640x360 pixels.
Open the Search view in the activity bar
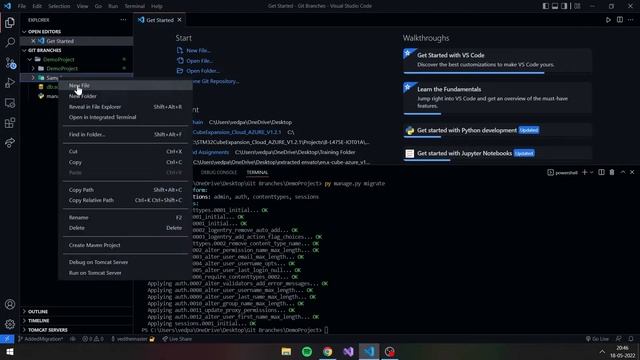pyautogui.click(x=10, y=42)
